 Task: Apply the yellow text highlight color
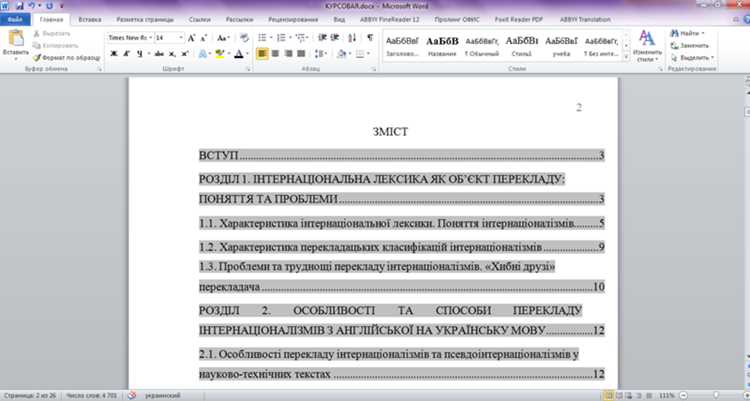(x=220, y=54)
